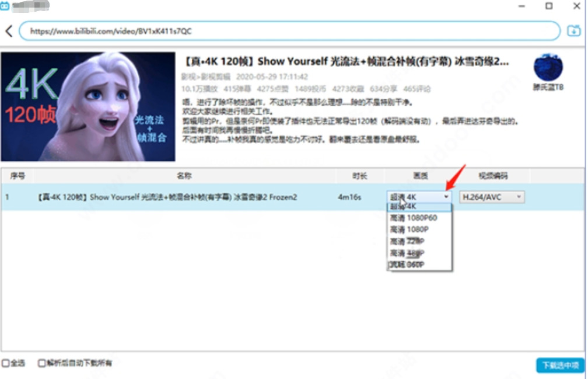Close the application window

(x=577, y=6)
